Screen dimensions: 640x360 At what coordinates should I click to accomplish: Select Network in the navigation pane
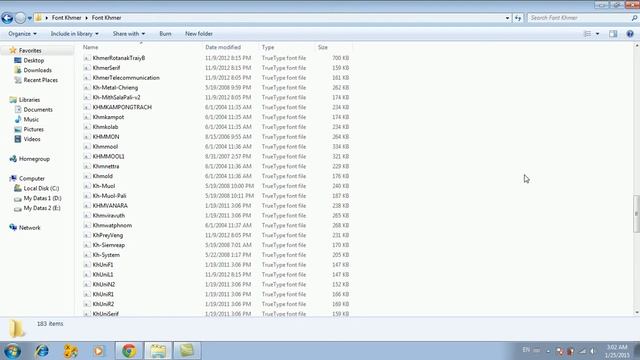point(29,228)
